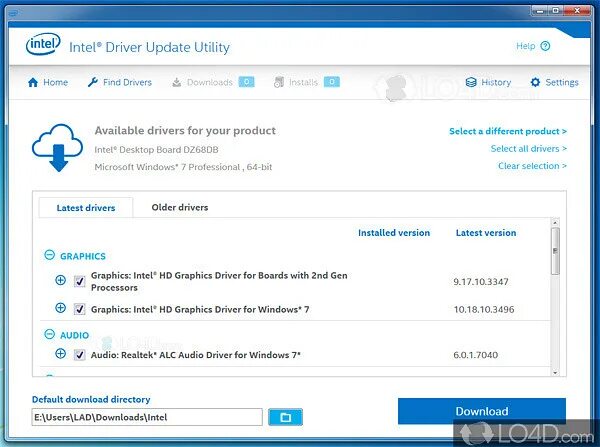Image resolution: width=600 pixels, height=447 pixels.
Task: Click the Downloads tray icon
Action: tap(176, 82)
